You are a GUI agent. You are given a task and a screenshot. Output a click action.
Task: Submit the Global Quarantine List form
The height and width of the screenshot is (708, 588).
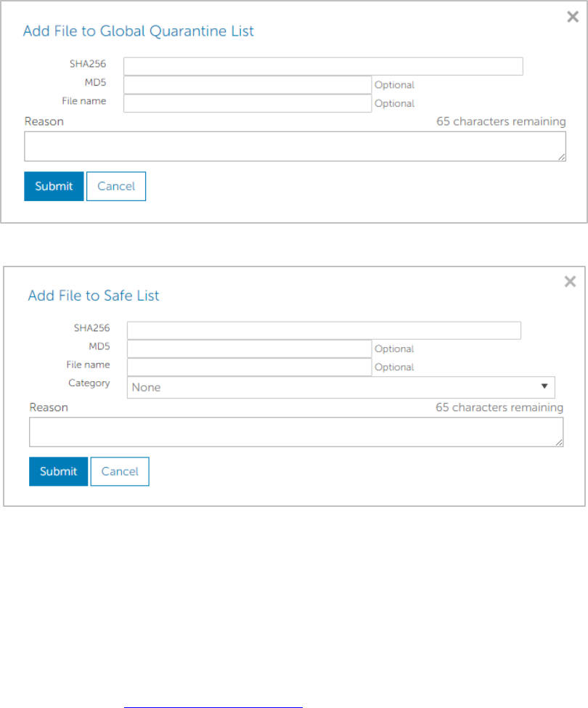[54, 186]
